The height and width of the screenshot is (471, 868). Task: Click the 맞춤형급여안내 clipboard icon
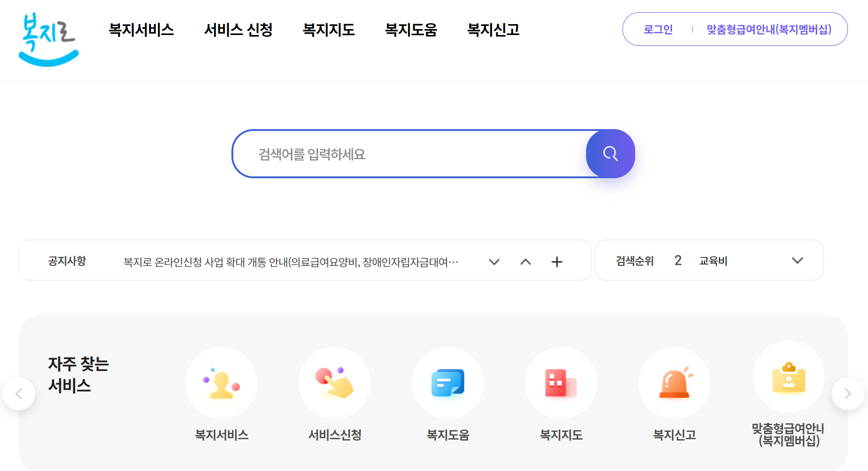[789, 376]
